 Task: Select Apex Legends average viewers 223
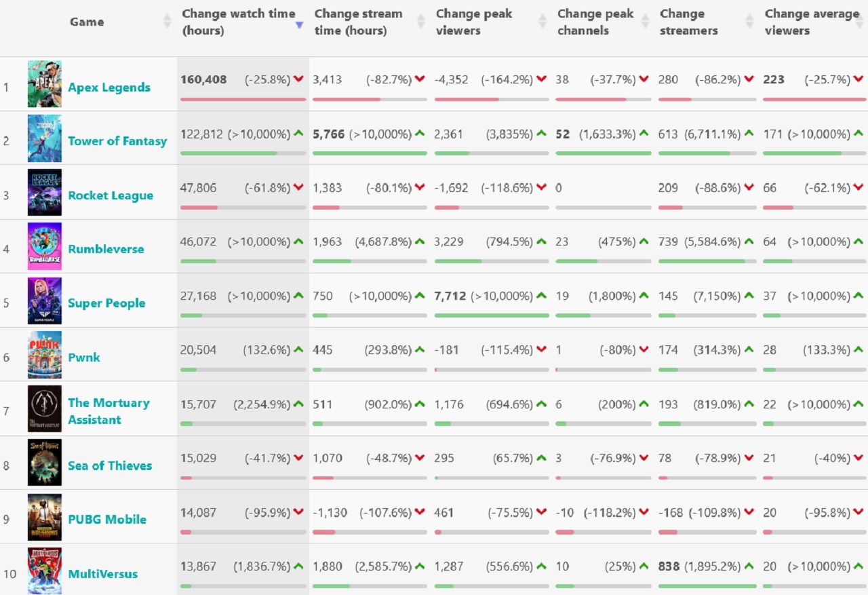pos(774,79)
